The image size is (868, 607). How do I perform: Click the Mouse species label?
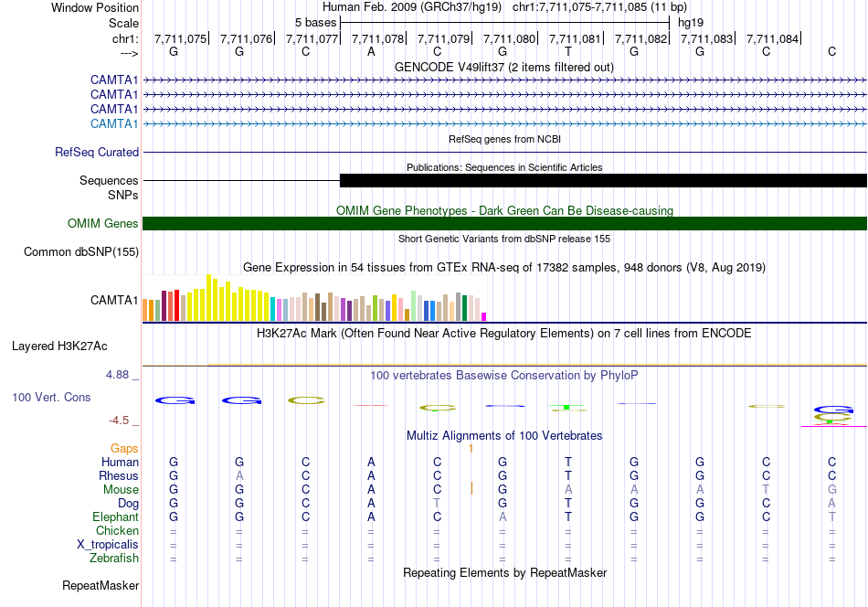121,490
